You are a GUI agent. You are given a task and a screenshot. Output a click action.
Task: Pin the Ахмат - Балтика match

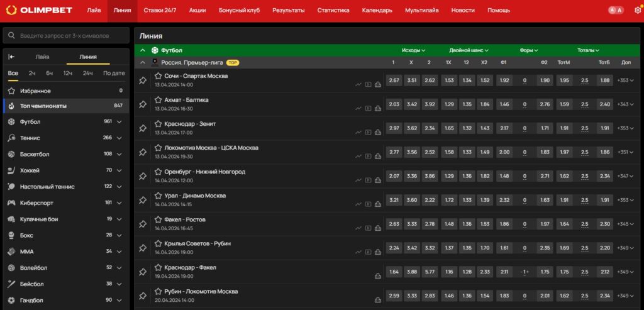143,104
